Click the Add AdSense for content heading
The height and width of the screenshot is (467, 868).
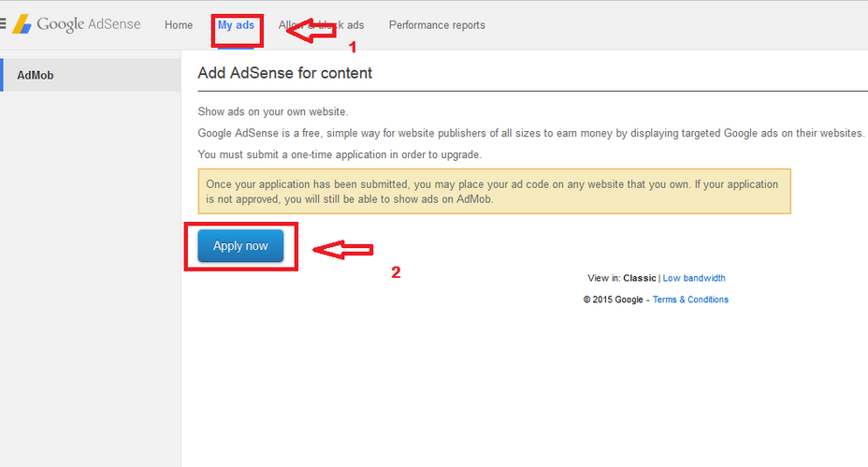coord(285,73)
